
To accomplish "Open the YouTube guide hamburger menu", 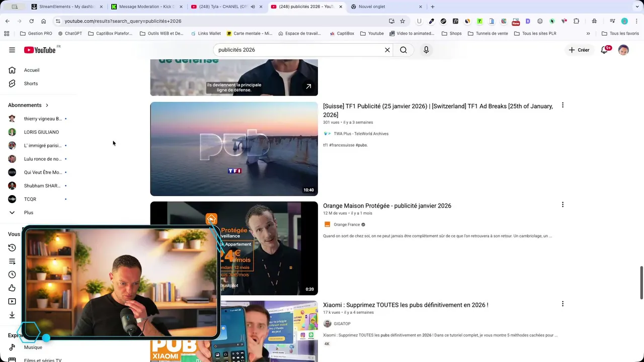I will pyautogui.click(x=12, y=50).
